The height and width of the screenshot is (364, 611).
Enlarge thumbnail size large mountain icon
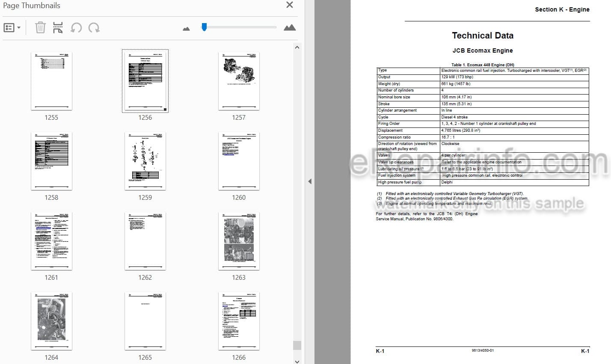click(290, 27)
